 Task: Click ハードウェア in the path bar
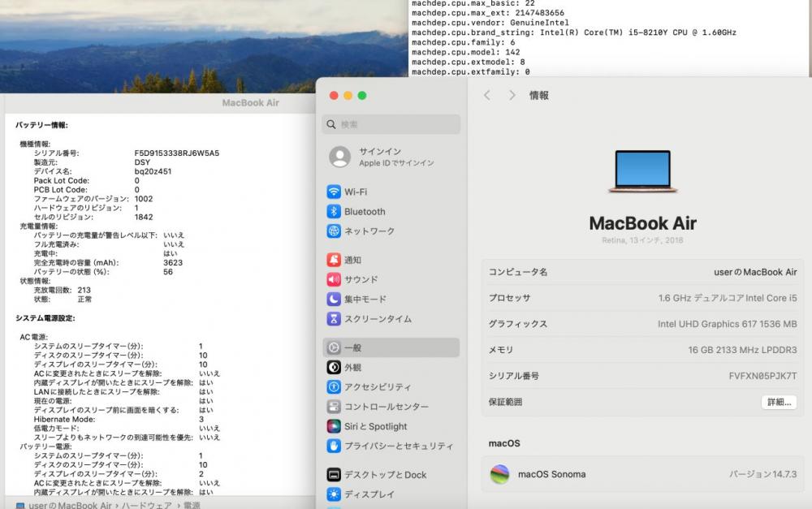tap(147, 505)
